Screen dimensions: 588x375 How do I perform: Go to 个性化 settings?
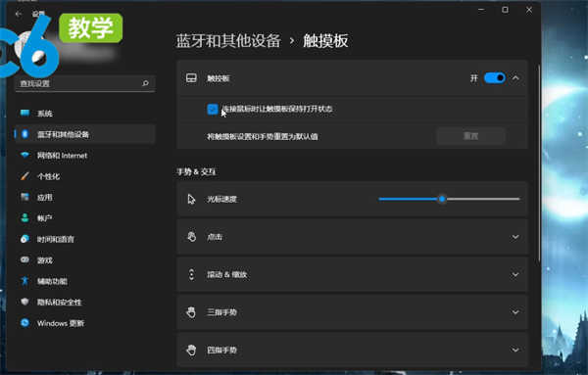pyautogui.click(x=84, y=176)
